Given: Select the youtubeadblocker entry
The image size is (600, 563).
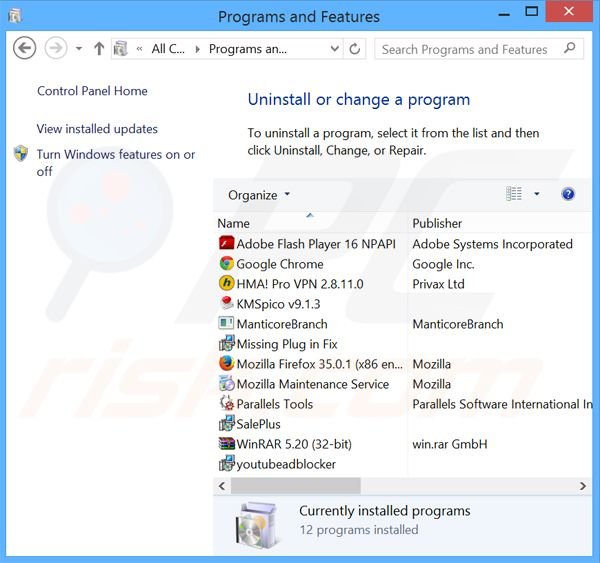Looking at the screenshot, I should 286,464.
